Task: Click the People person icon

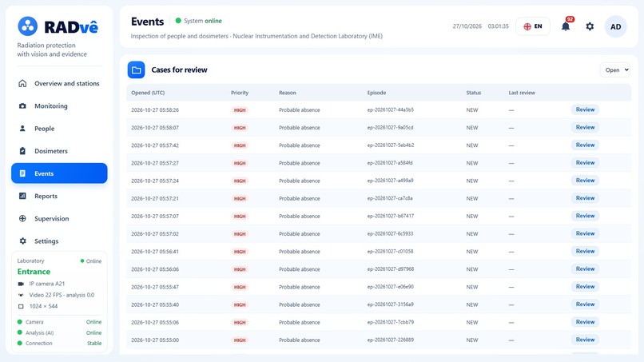Action: point(22,128)
